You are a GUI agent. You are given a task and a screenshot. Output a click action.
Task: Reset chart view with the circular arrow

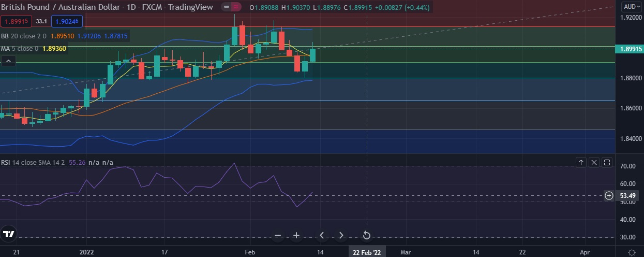[x=366, y=235]
